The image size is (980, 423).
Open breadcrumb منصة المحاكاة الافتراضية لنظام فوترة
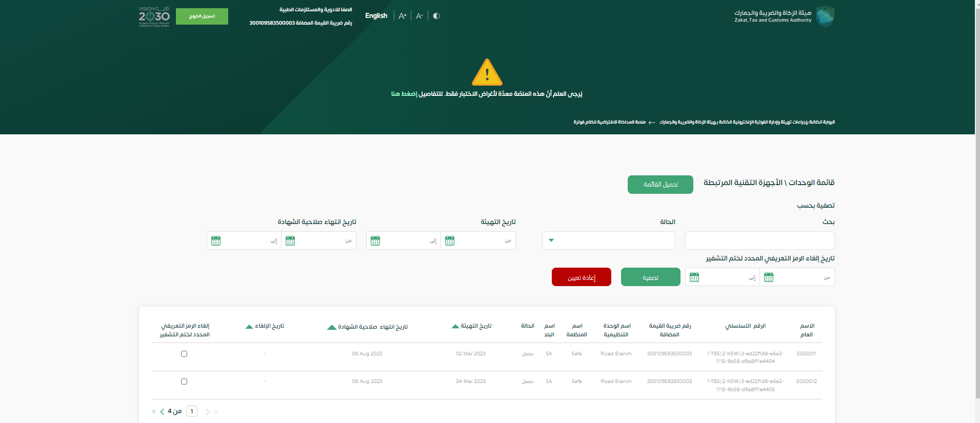609,122
